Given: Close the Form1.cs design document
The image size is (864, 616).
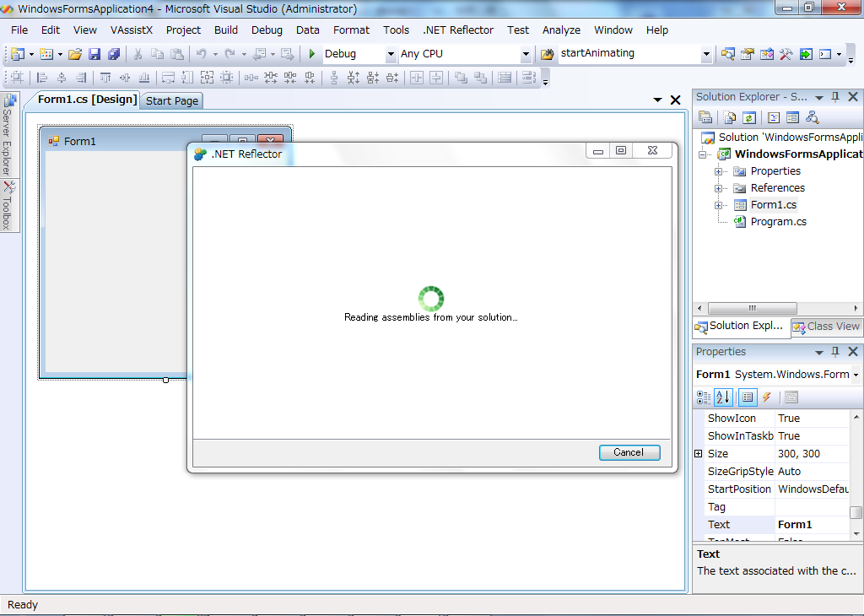Looking at the screenshot, I should click(676, 100).
